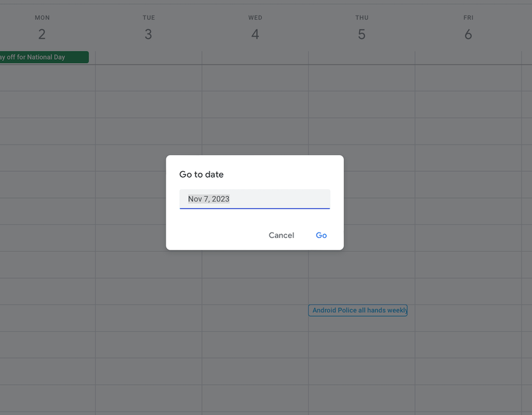Select Tuesday 3 in the day header
This screenshot has height=415, width=532.
tap(148, 34)
